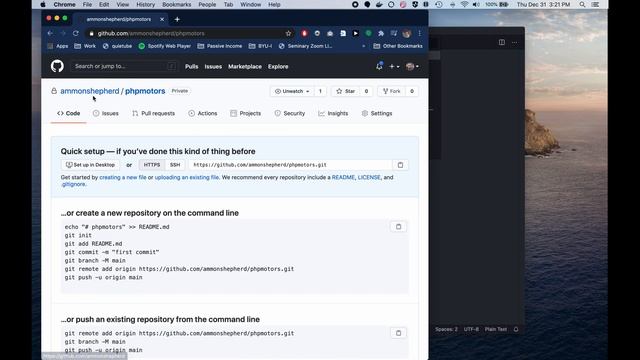Switch to the Issues tab of the repository
This screenshot has width=640, height=360.
pos(106,113)
